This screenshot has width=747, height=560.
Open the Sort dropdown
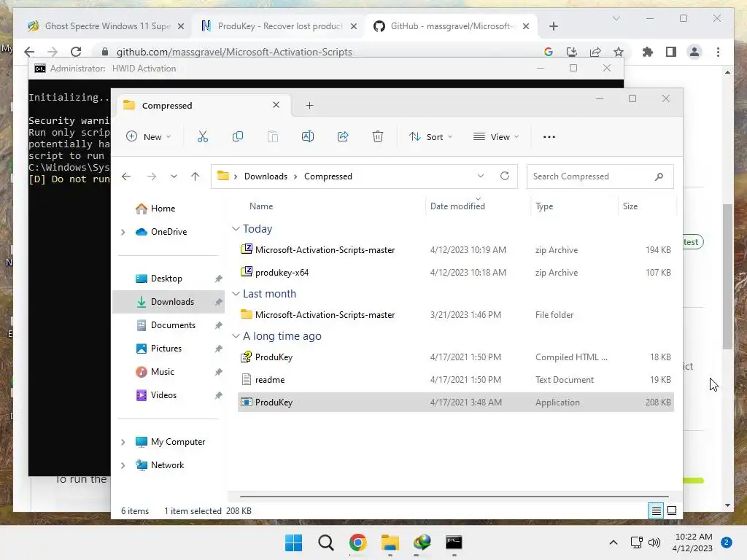pyautogui.click(x=430, y=136)
